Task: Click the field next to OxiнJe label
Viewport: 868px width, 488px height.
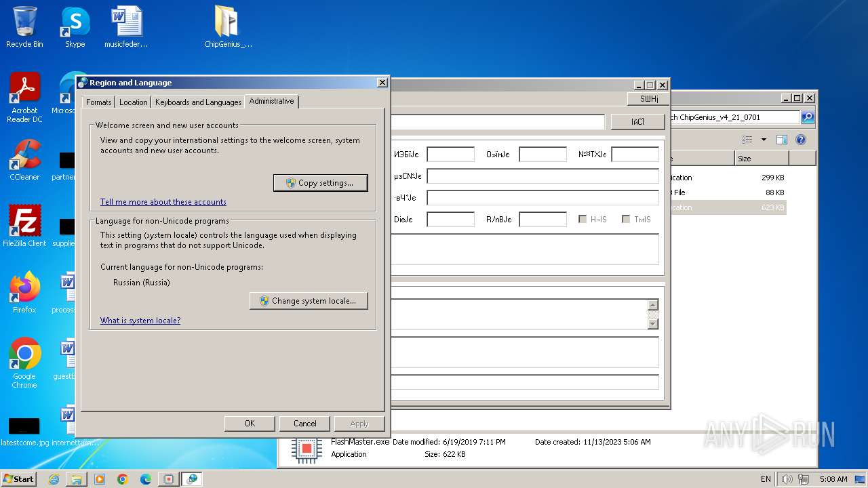Action: point(542,155)
